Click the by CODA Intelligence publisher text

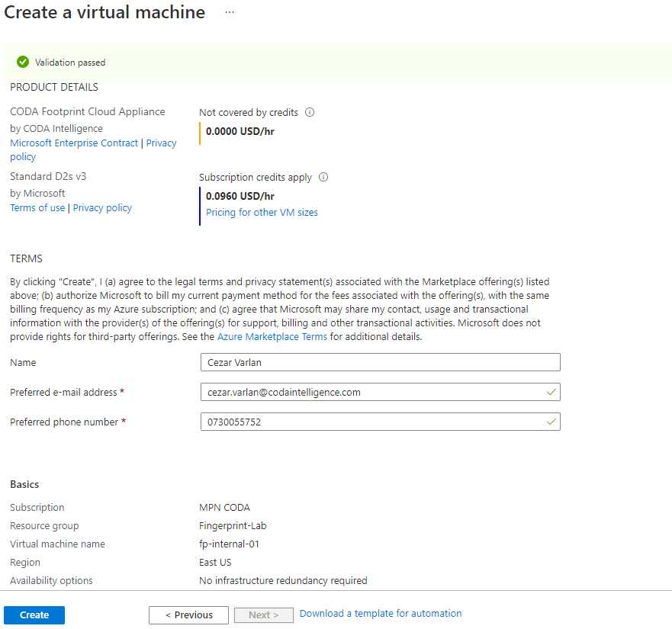(56, 129)
